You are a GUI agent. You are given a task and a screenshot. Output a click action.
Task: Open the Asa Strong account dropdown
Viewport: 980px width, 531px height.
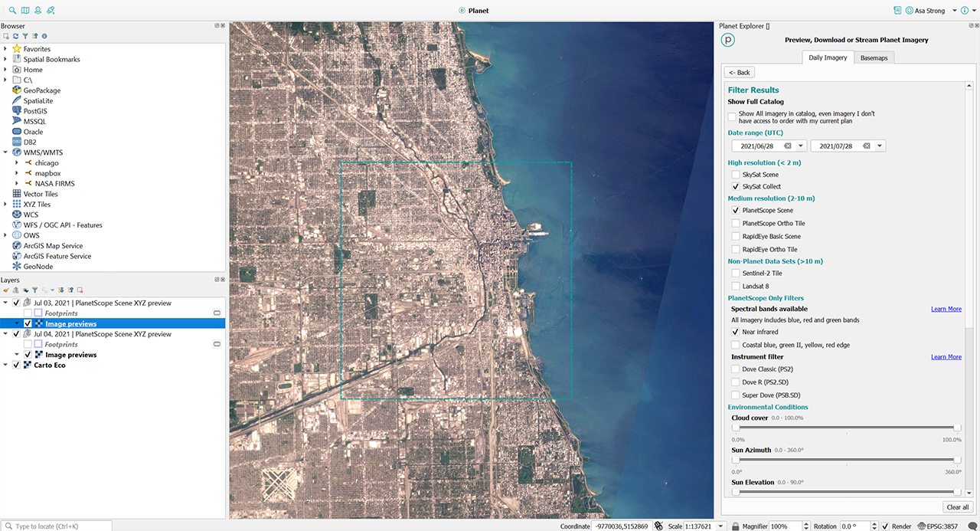click(x=954, y=11)
